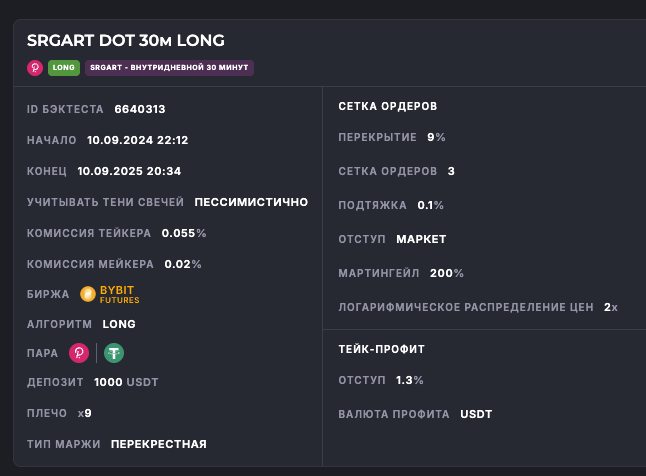Click the leverage value x9

(85, 413)
